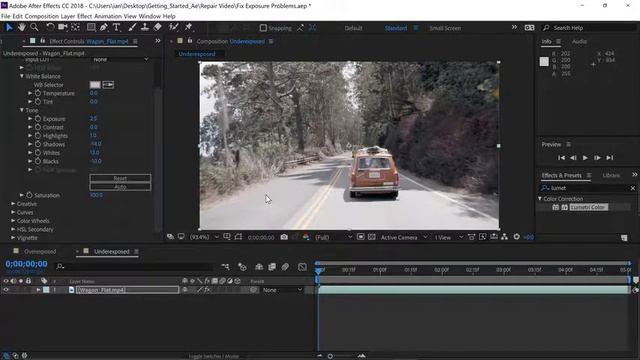The height and width of the screenshot is (360, 640).
Task: Hide the Wagon_Flat.mp4 layer with eye icon
Action: point(6,290)
